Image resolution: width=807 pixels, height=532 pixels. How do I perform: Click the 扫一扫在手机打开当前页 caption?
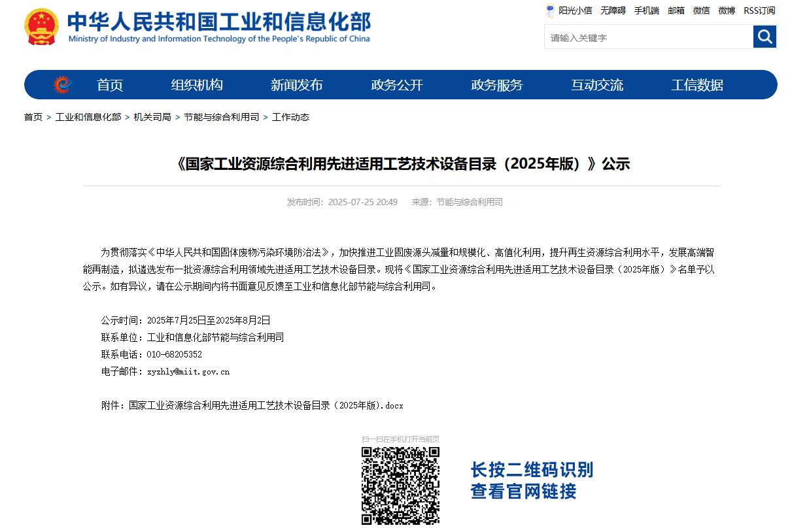[x=401, y=439]
